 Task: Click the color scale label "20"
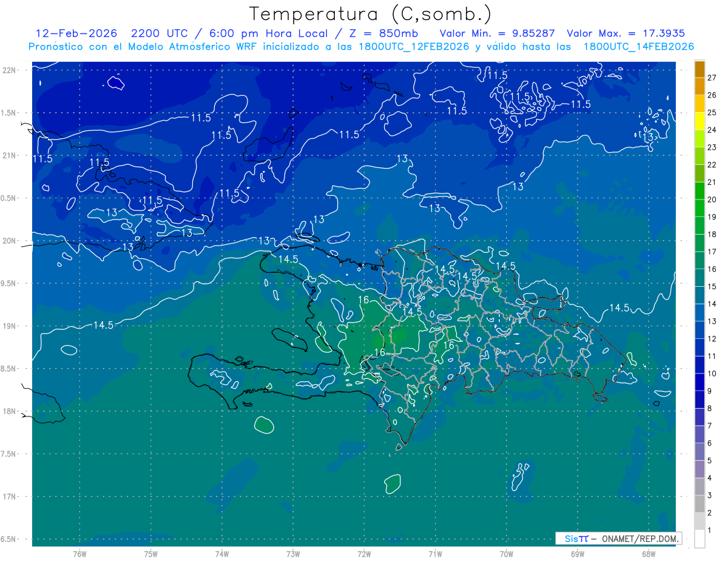712,199
